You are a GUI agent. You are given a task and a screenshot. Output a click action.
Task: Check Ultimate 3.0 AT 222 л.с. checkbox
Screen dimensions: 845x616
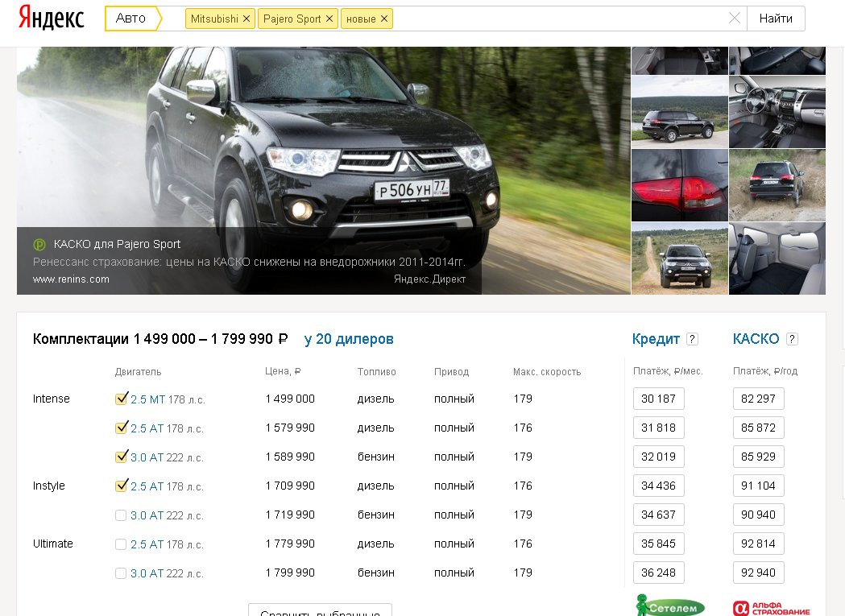(x=121, y=573)
